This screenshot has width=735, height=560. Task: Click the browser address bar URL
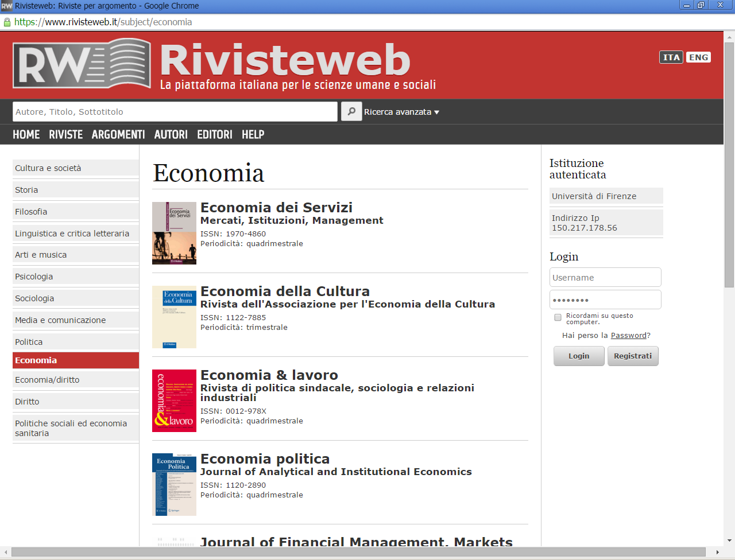coord(103,22)
